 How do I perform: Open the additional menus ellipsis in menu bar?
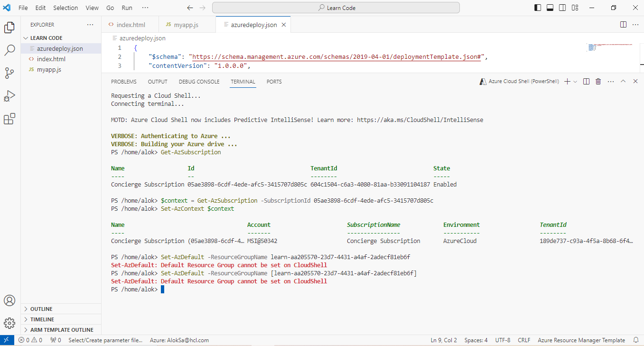[145, 8]
